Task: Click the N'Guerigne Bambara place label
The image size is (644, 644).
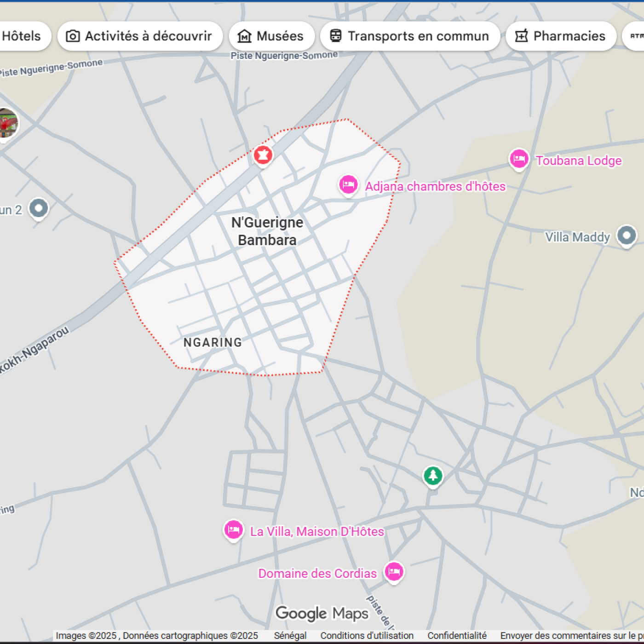Action: tap(267, 231)
